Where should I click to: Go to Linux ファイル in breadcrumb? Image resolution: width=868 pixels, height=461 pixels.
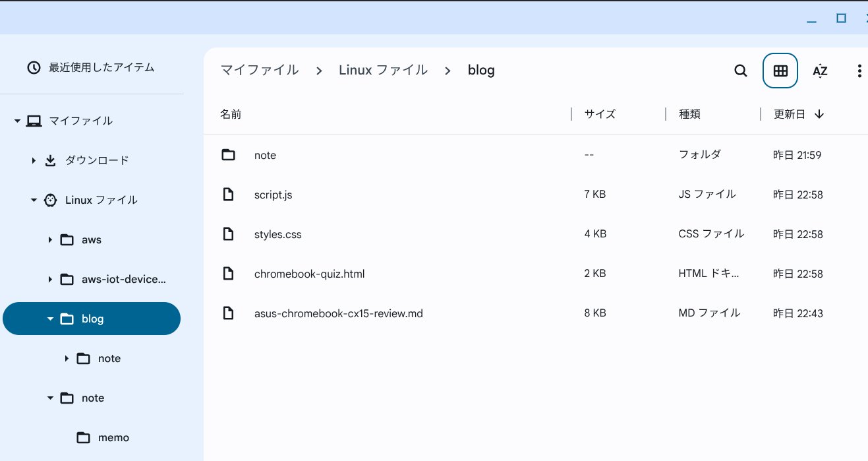[383, 70]
